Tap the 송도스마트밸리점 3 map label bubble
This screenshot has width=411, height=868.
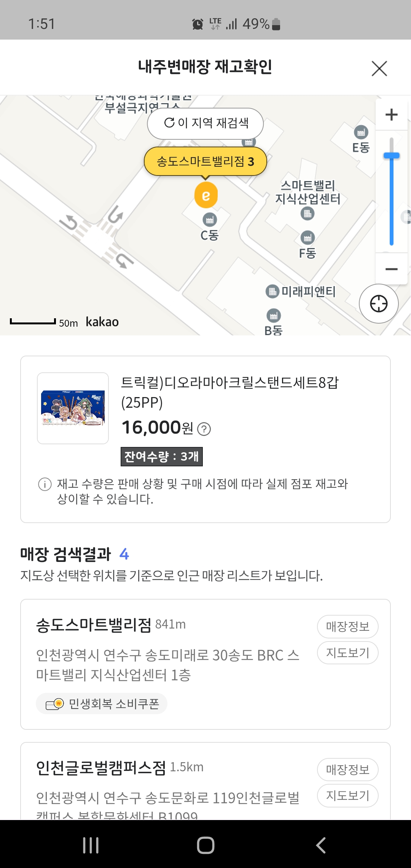205,161
